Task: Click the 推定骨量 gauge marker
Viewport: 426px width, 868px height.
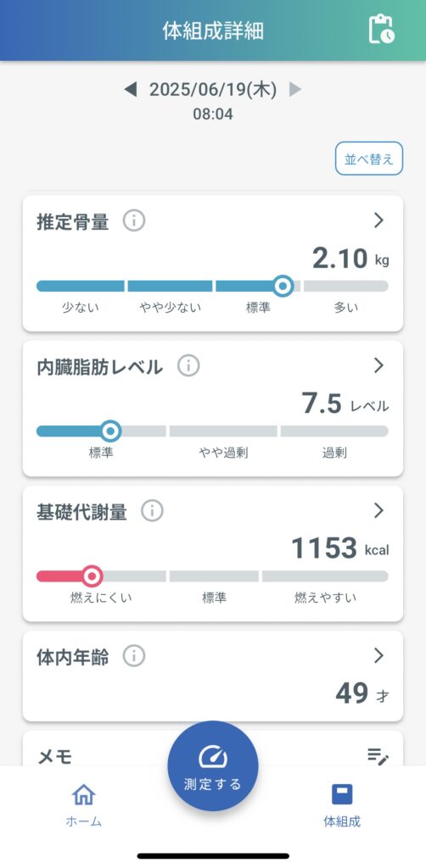Action: (283, 287)
